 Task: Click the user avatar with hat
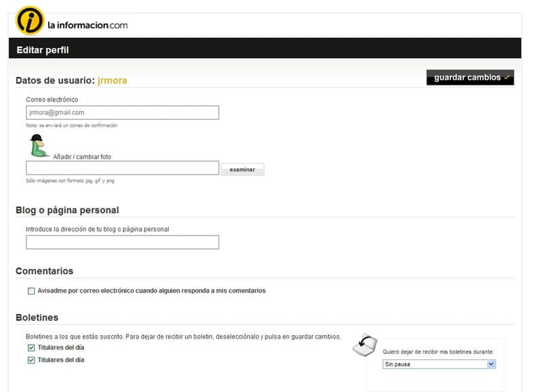[x=39, y=146]
